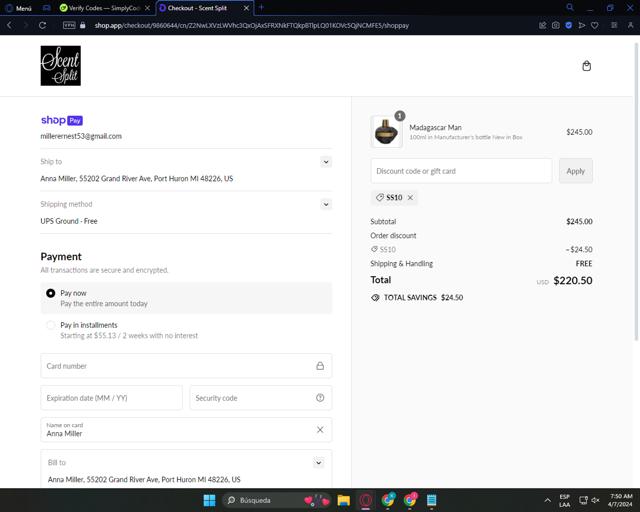Click the Apply discount button
Viewport: 640px width, 512px height.
coord(576,171)
